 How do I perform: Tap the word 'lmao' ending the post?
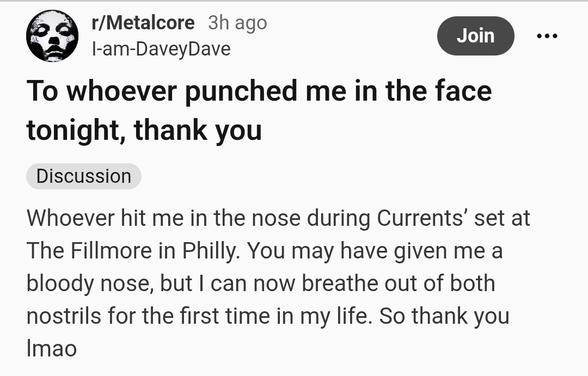52,349
